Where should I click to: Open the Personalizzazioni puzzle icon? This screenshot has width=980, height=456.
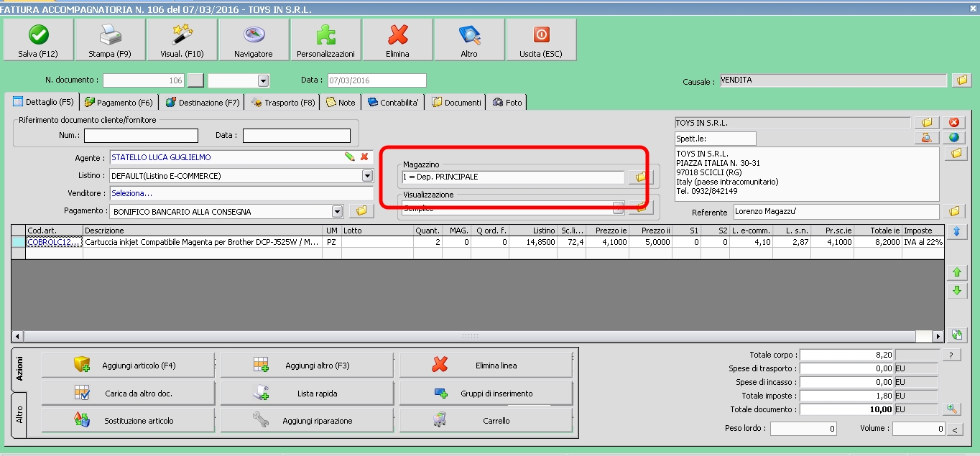pos(325,39)
